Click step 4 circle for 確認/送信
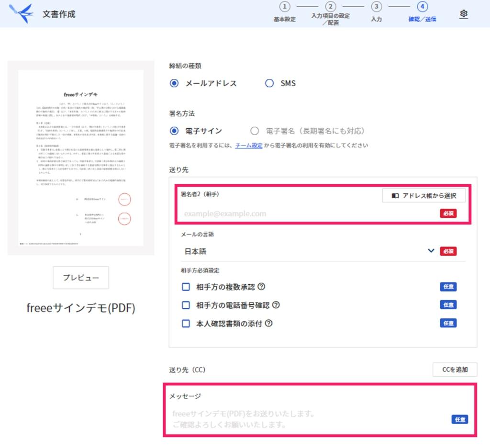Screen dimensions: 490x448 pos(422,7)
